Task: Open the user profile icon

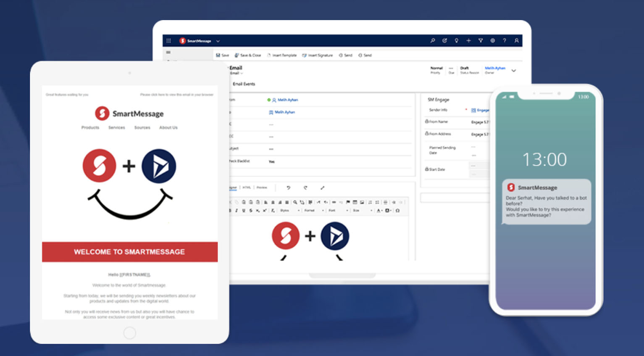Action: [517, 41]
